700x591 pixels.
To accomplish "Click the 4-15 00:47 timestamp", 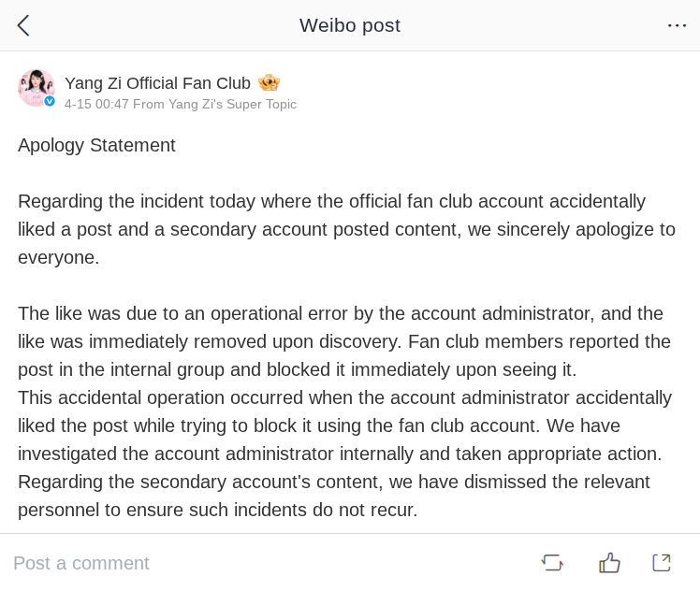I will point(96,105).
